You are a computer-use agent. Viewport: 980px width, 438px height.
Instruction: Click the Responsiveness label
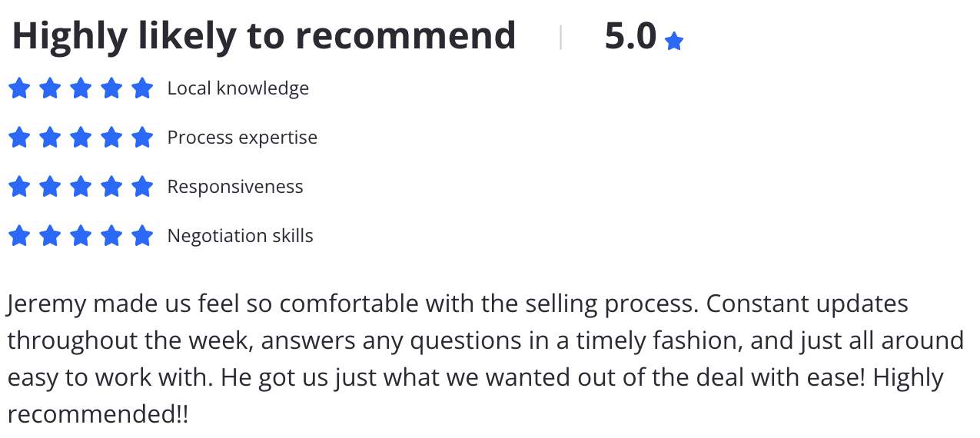pyautogui.click(x=235, y=187)
